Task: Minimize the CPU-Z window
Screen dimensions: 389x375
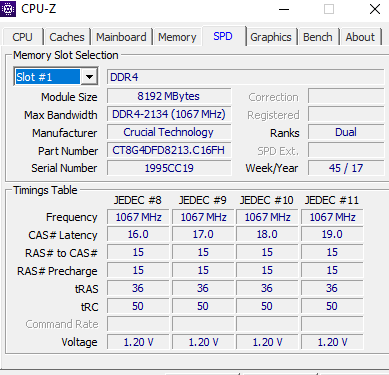Action: pyautogui.click(x=284, y=9)
